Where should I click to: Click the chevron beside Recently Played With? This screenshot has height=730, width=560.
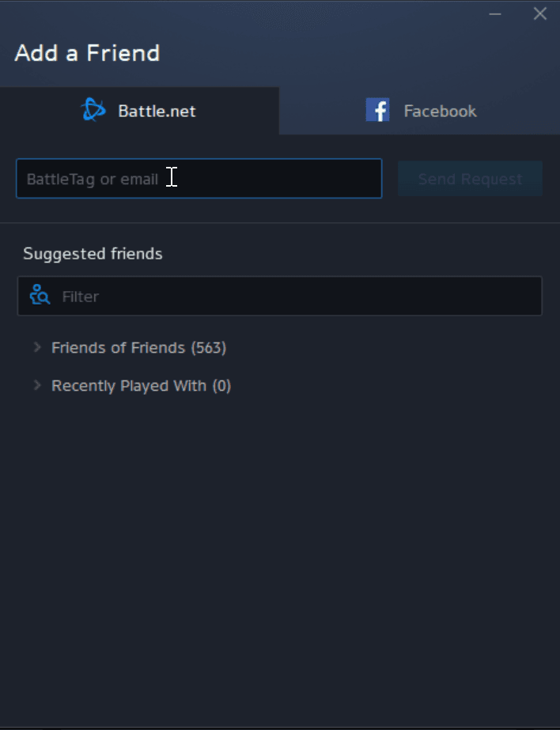[x=36, y=385]
